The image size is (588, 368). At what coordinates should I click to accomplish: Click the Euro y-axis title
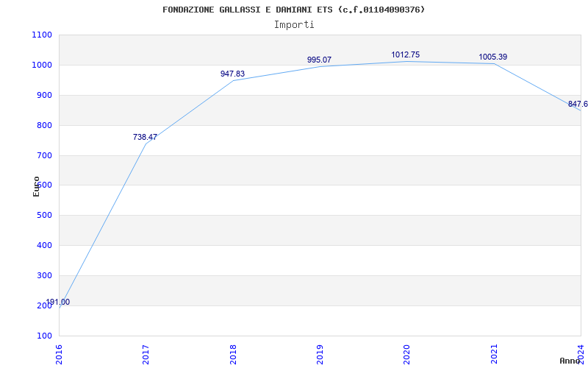point(36,186)
